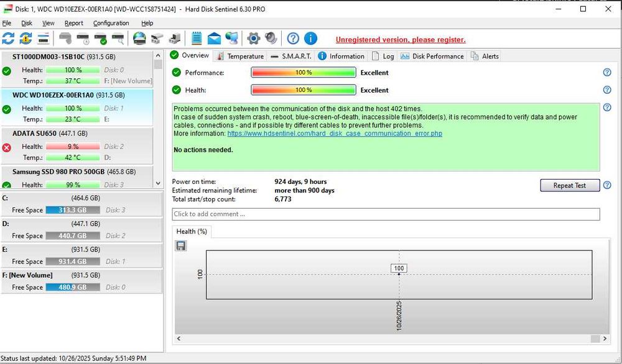Click the disk icon with magnifier
This screenshot has width=622, height=364.
(x=118, y=39)
